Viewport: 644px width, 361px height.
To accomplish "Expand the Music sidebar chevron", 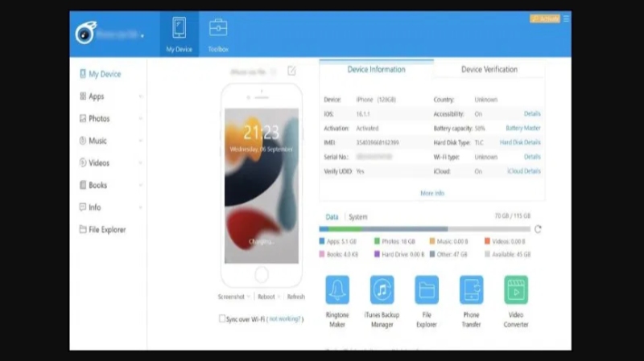I will click(x=140, y=141).
